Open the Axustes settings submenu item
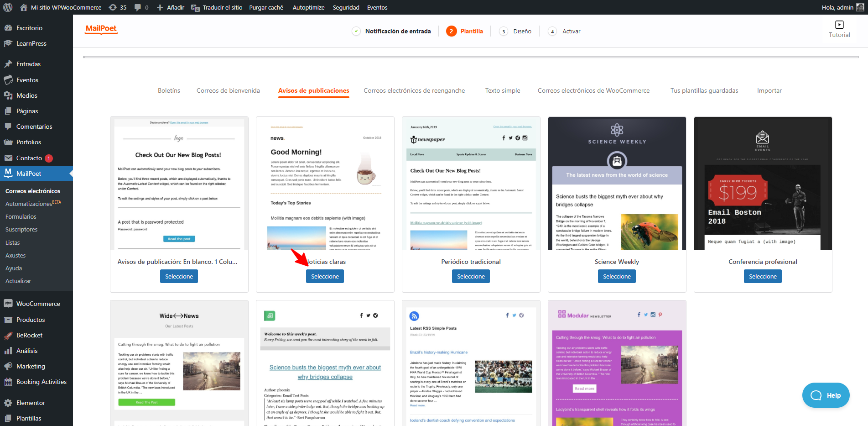 pos(16,255)
